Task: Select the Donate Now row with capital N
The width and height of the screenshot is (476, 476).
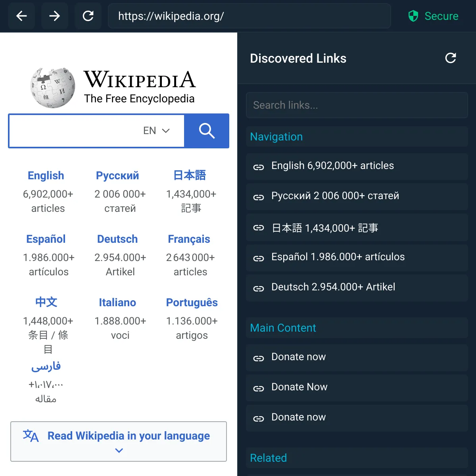Action: click(357, 388)
